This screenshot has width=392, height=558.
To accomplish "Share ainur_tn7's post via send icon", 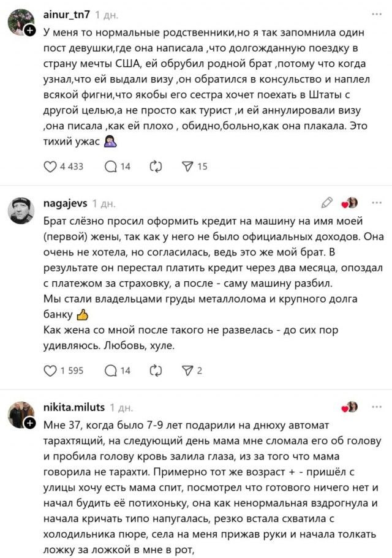I will click(x=188, y=166).
